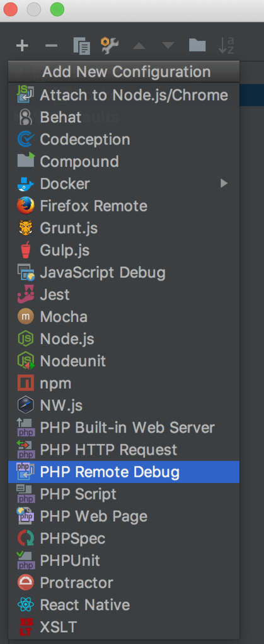
Task: Select JavaScript Debug entry
Action: (123, 272)
